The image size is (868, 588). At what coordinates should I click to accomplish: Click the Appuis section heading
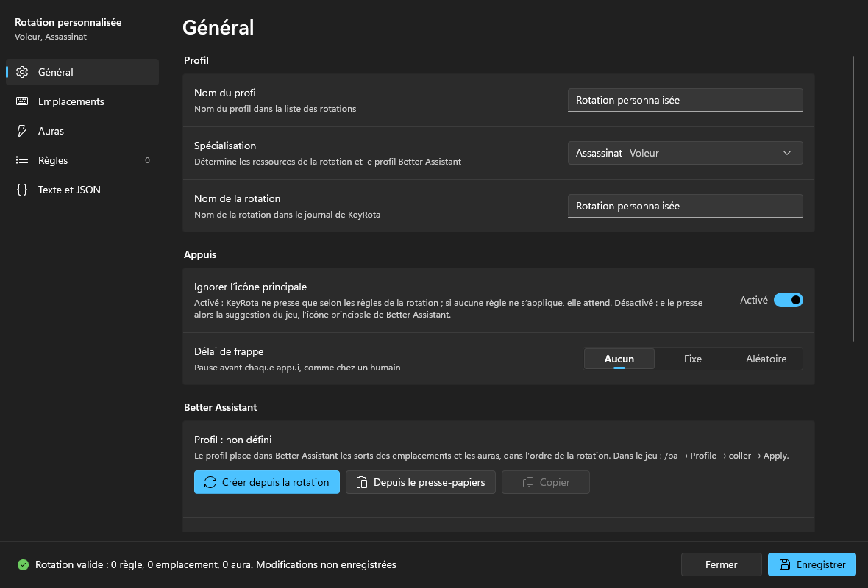point(200,254)
